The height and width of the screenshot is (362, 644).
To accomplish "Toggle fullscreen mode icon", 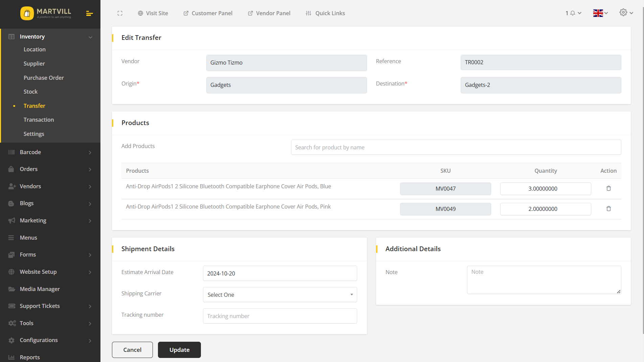I will click(120, 13).
